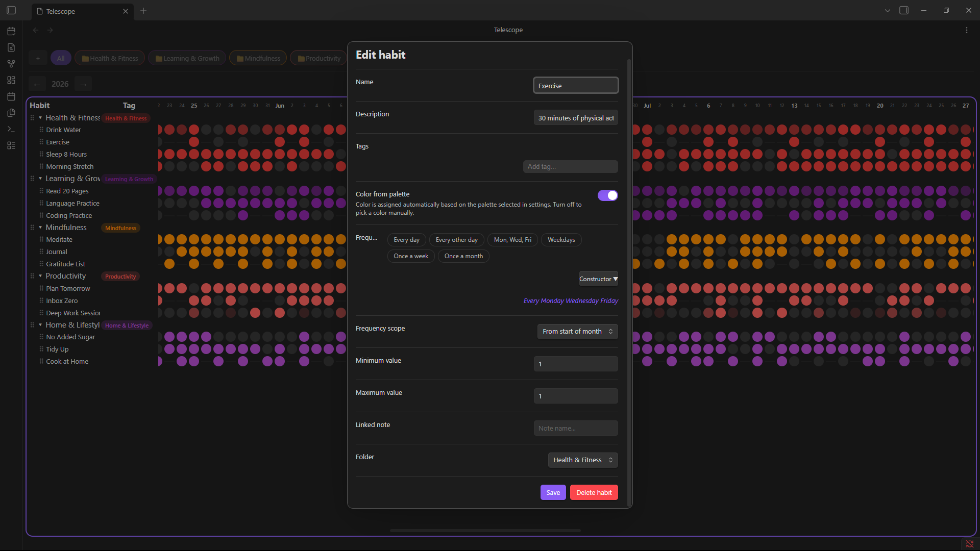Screen dimensions: 980x551
Task: Select Mon, Wed, Fri frequency preset
Action: coord(512,240)
